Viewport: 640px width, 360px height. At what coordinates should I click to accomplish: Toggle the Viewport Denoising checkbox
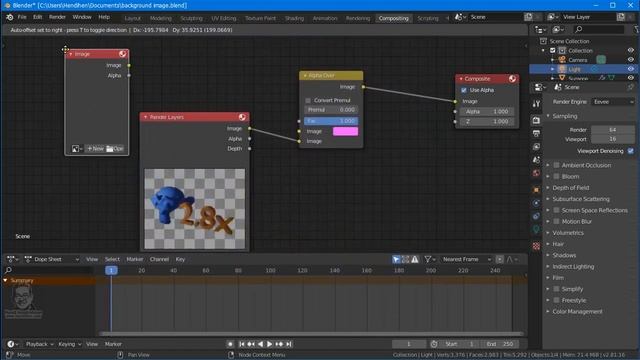631,151
